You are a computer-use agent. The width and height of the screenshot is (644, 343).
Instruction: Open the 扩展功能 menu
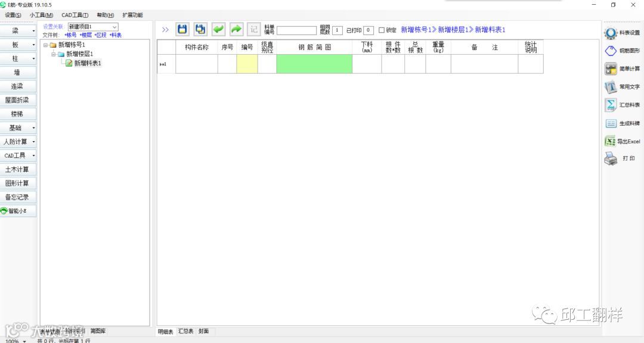pyautogui.click(x=132, y=15)
